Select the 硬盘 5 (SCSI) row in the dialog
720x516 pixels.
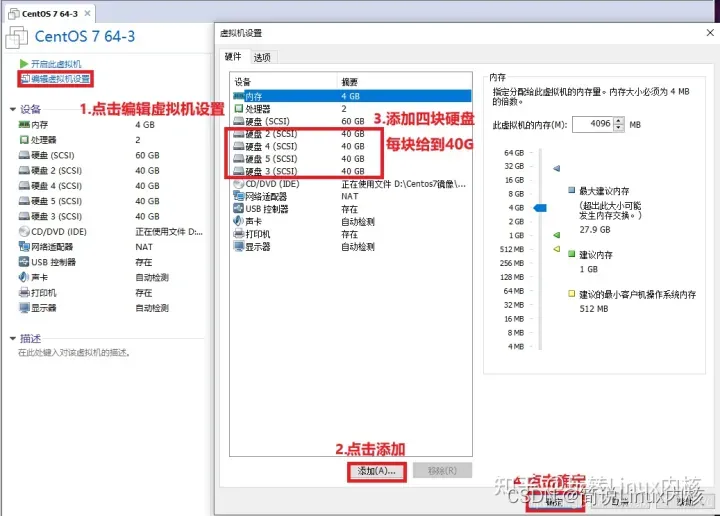(x=352, y=158)
